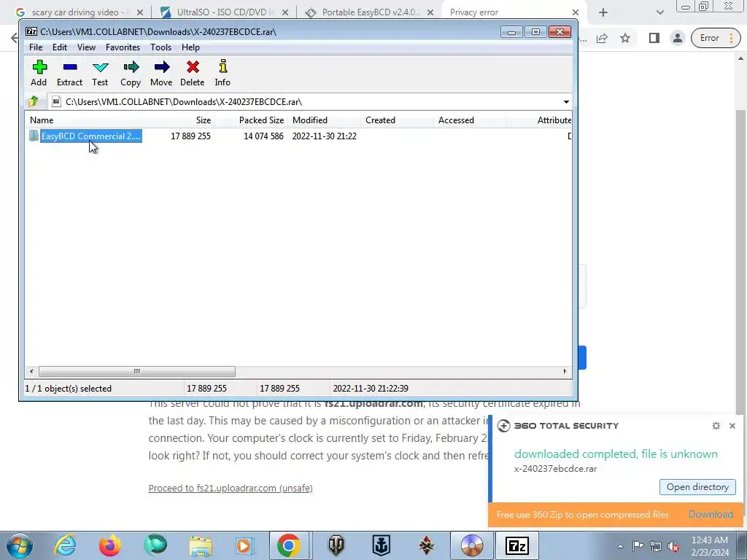Open the Edit menu
The image size is (747, 560).
point(60,47)
